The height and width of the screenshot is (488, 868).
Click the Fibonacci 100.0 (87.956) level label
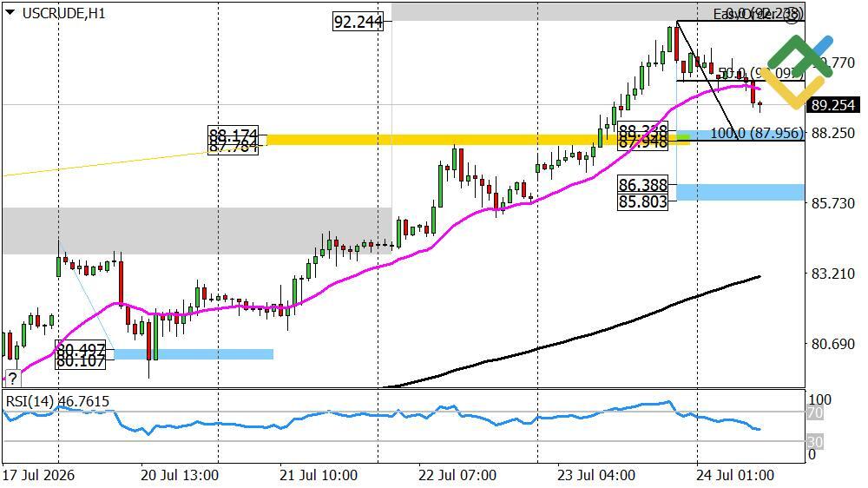pos(757,133)
